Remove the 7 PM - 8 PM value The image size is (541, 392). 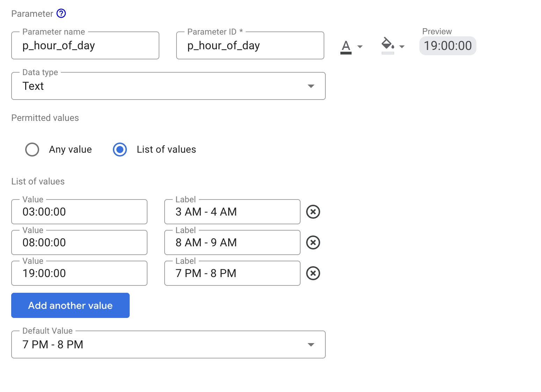(x=313, y=273)
